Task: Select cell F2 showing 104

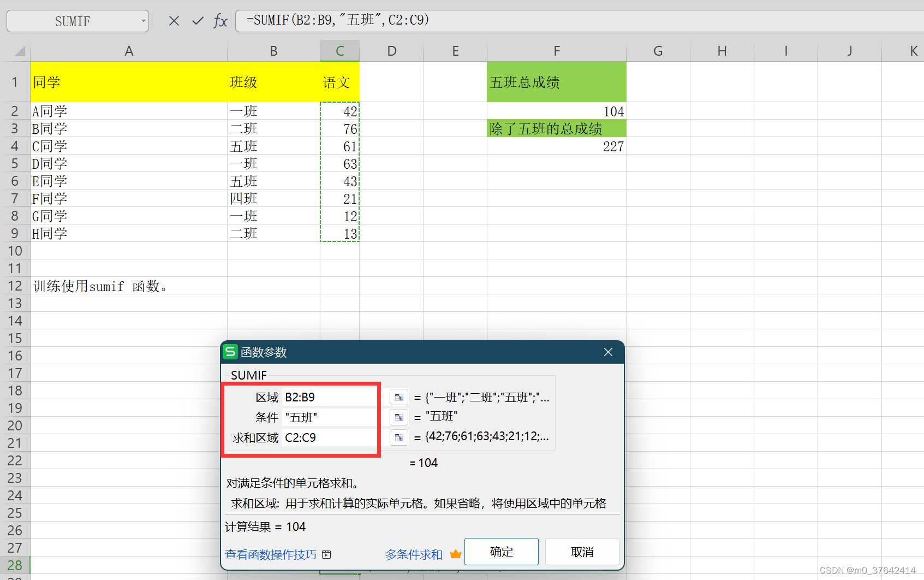Action: (557, 111)
